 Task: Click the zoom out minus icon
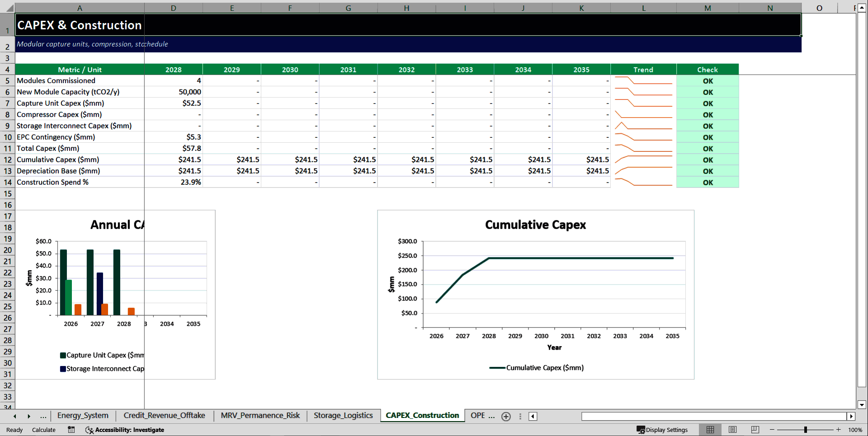tap(772, 430)
